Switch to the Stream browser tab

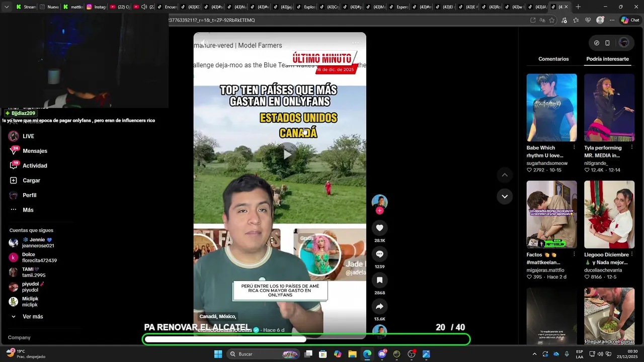pos(26,7)
